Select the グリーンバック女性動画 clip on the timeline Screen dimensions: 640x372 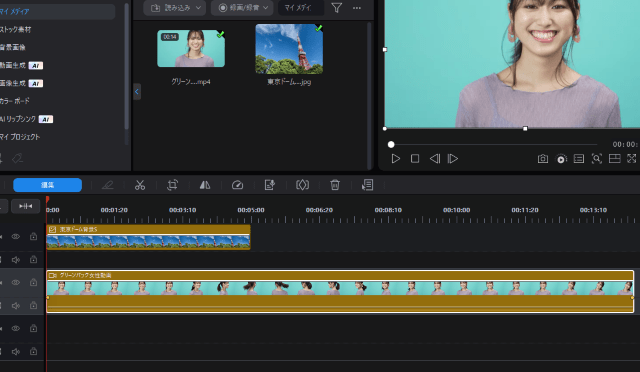[x=340, y=292]
